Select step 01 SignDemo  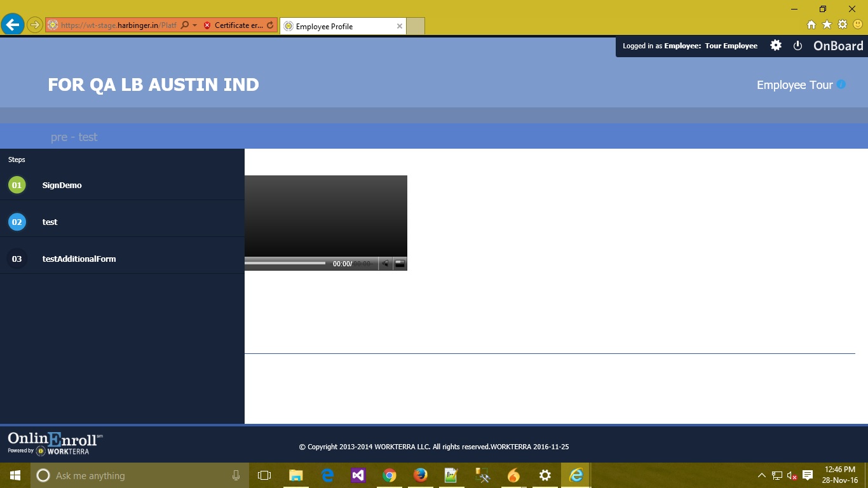(62, 186)
